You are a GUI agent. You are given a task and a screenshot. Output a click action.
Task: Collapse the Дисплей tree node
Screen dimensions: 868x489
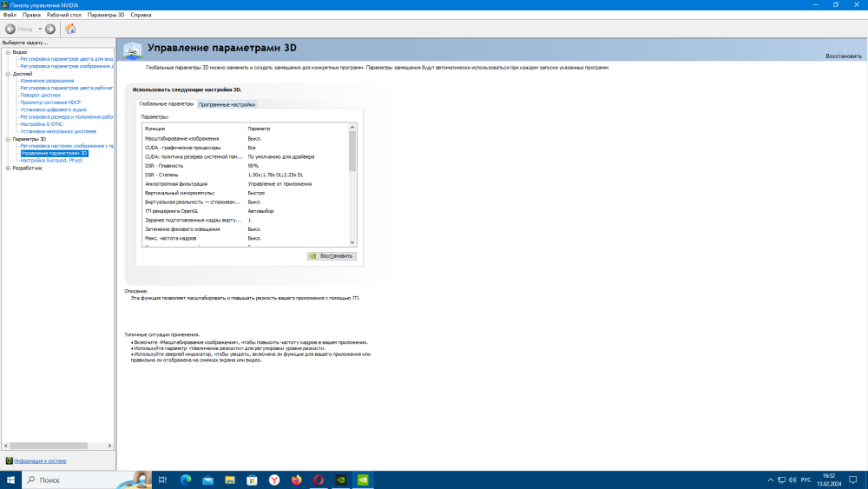point(9,74)
